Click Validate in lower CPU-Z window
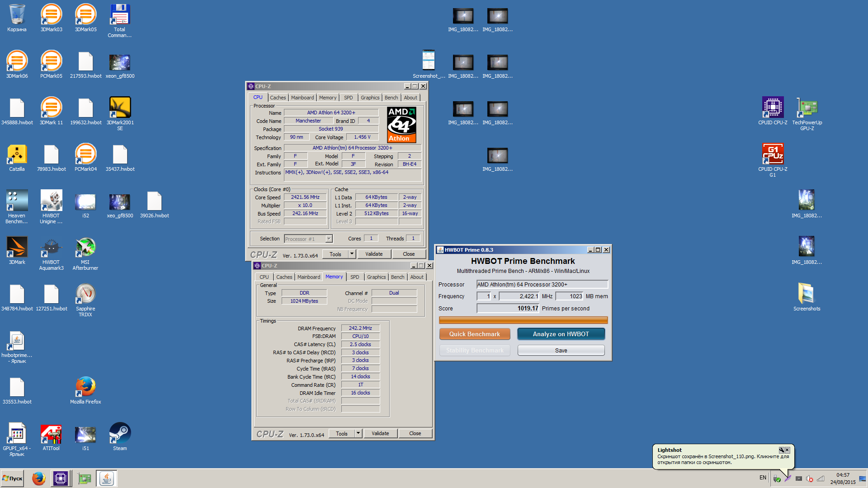The image size is (868, 488). click(380, 433)
